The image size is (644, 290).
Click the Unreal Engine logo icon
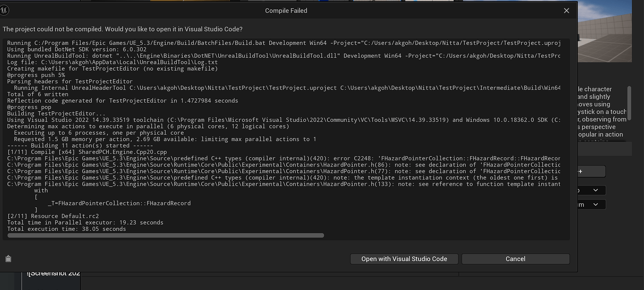tap(5, 9)
